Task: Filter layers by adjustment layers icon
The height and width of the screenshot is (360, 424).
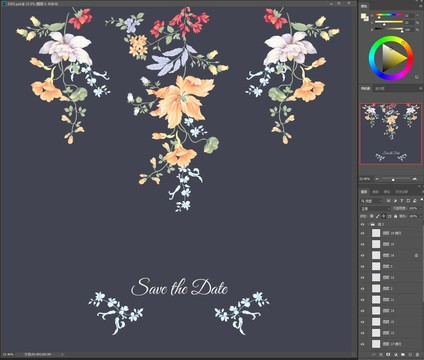Action: tap(395, 201)
